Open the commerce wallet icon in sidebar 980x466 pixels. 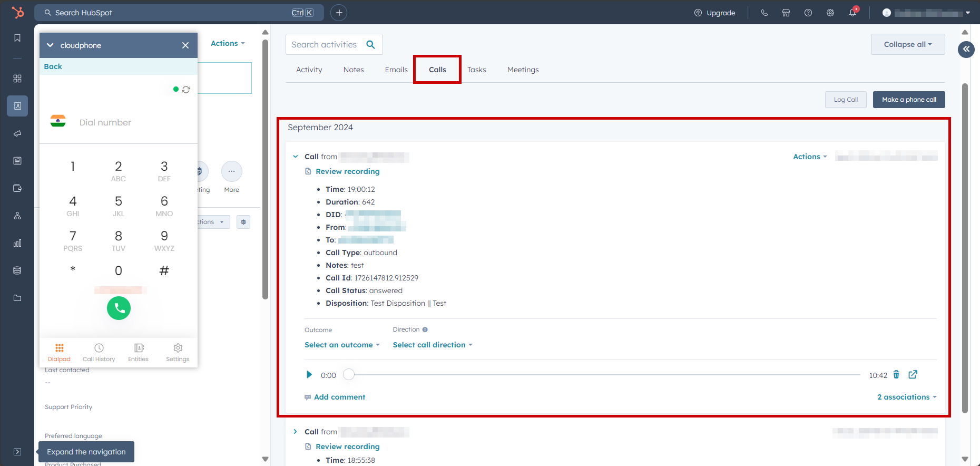click(x=17, y=188)
